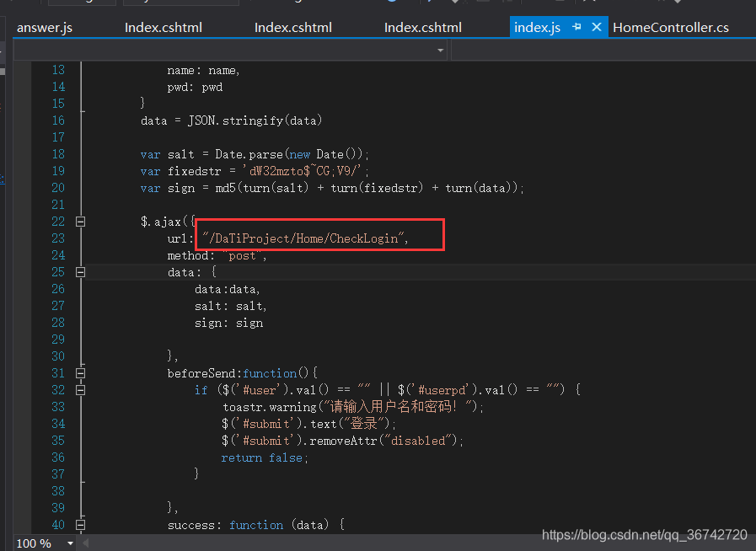Open the navigation bar dropdown above the code
Viewport: 756px width, 551px height.
pos(440,51)
